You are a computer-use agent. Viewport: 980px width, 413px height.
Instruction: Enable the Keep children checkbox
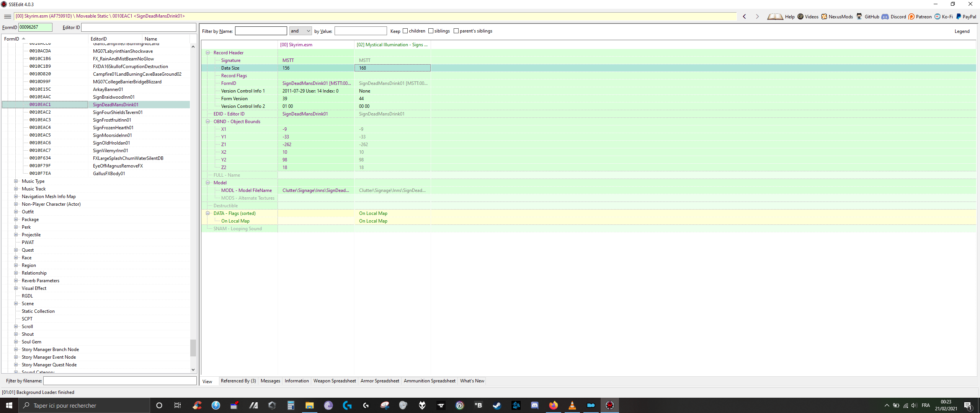pos(405,31)
